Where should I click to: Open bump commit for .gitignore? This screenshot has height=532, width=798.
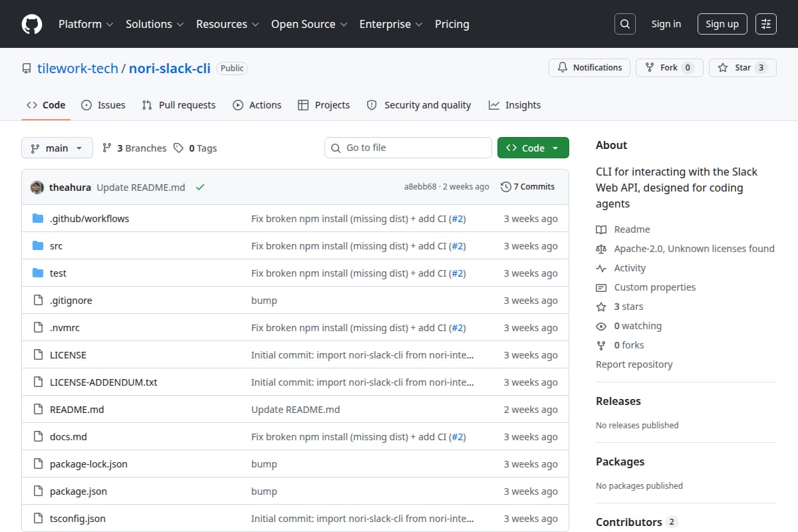click(x=264, y=301)
